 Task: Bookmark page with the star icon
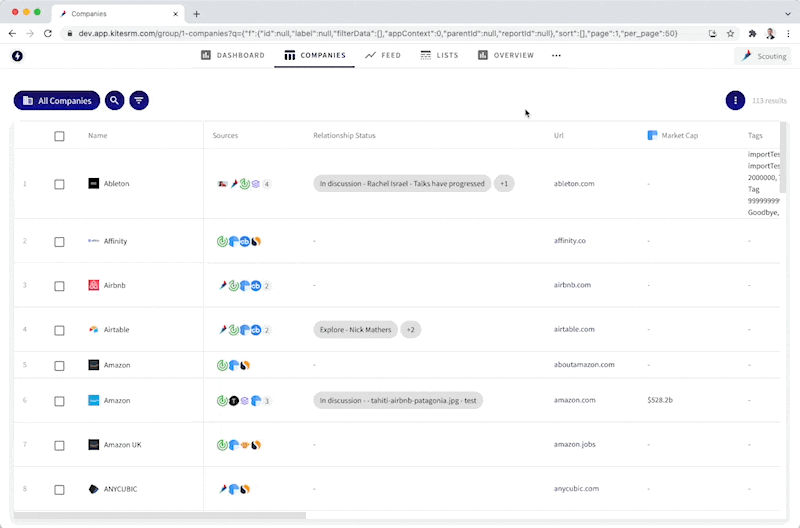tap(731, 33)
